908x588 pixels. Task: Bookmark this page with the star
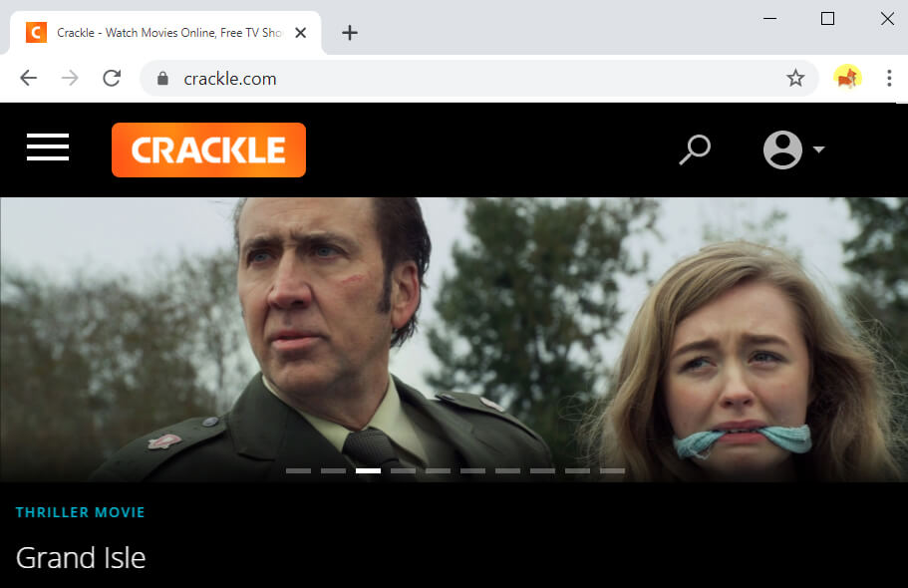tap(795, 78)
